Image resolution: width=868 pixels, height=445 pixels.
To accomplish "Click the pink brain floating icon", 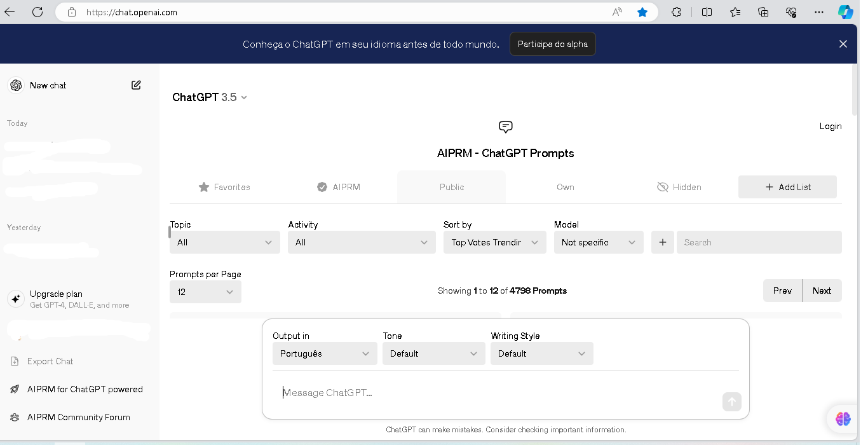I will coord(843,418).
